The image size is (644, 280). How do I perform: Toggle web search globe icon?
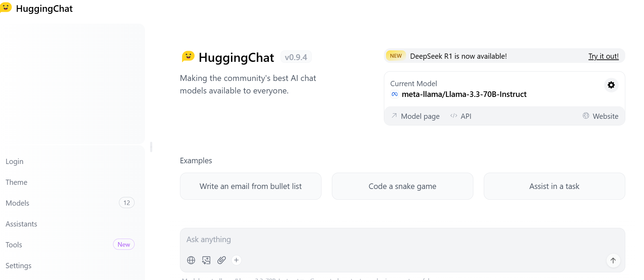tap(191, 260)
